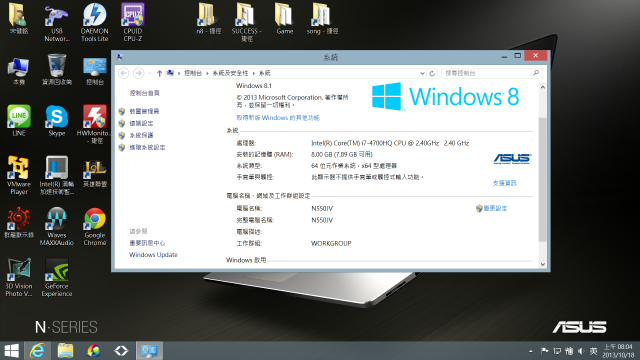The image size is (640, 360).
Task: Click scrollbar down arrow in System window
Action: click(x=542, y=264)
